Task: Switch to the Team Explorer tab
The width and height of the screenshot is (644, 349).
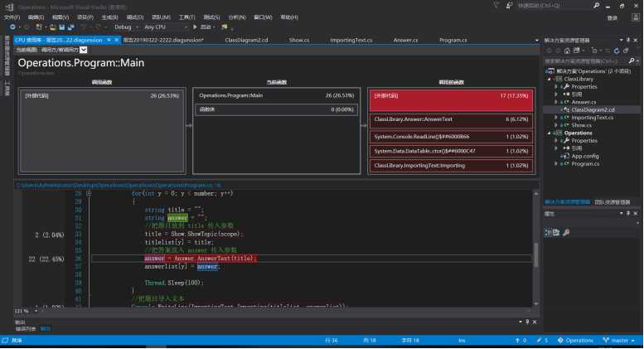Action: point(613,202)
